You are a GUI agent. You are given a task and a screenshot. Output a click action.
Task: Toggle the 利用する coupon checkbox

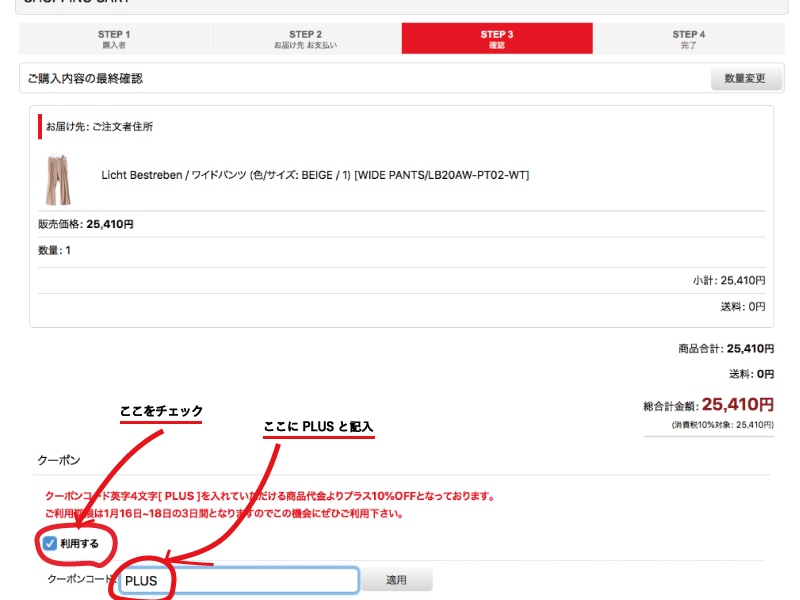(50, 543)
